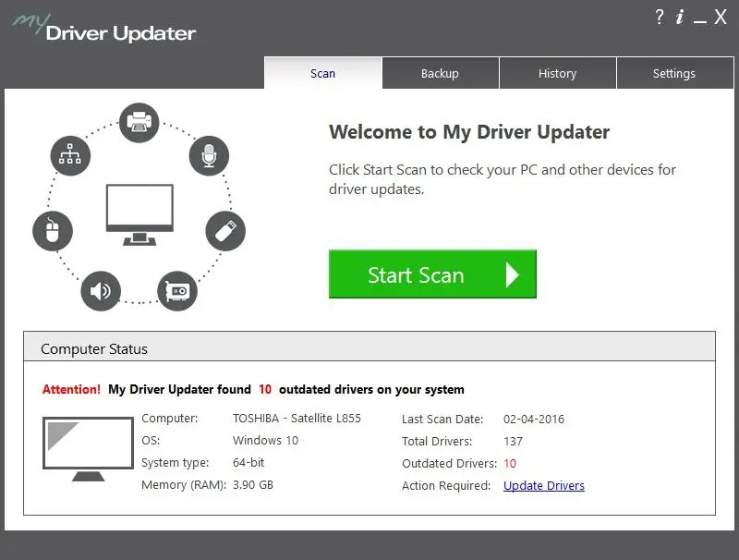
Task: Minimize the Driver Updater window
Action: point(700,20)
